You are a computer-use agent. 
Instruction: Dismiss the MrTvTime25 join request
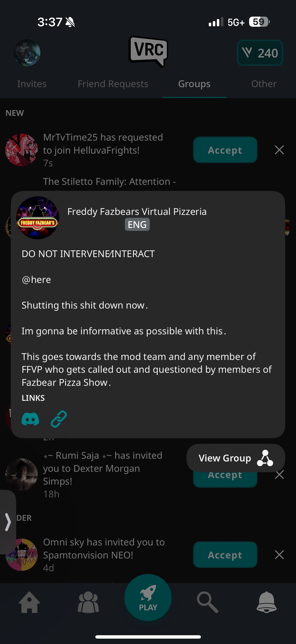click(279, 150)
